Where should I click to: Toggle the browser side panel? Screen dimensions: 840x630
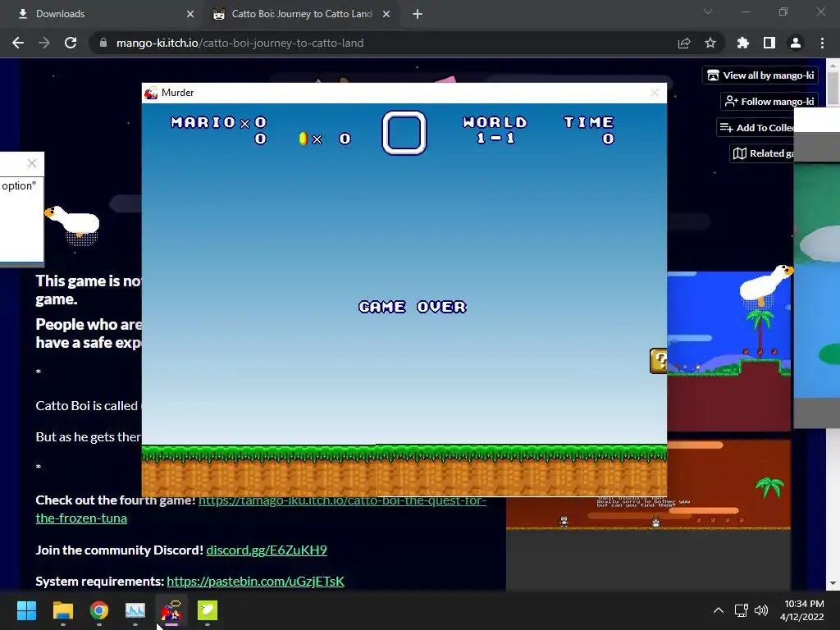tap(769, 43)
